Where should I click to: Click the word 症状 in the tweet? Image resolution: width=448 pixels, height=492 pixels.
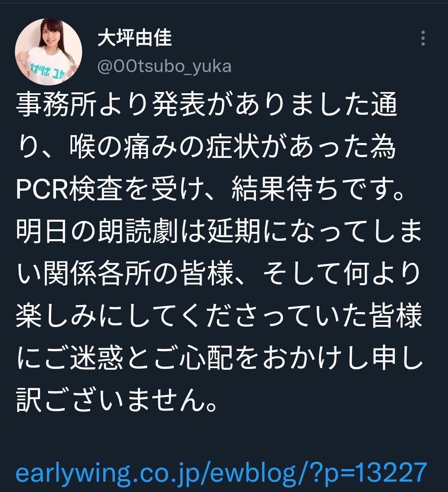234,148
